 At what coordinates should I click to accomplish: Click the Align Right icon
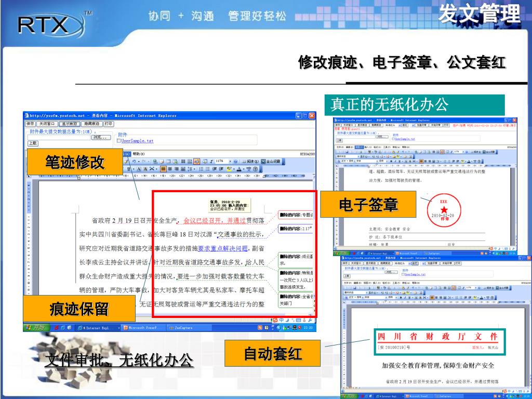[x=177, y=169]
